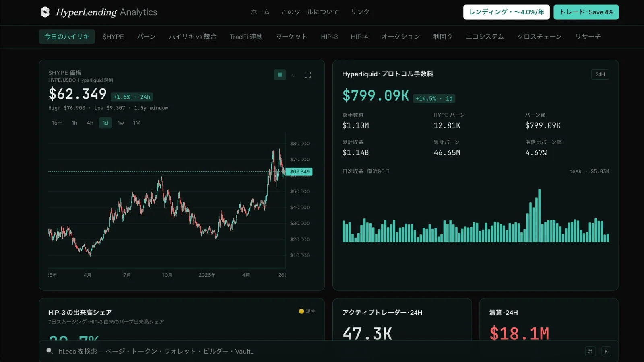This screenshot has height=362, width=644.
Task: Switch to the line chart type icon
Action: point(293,75)
